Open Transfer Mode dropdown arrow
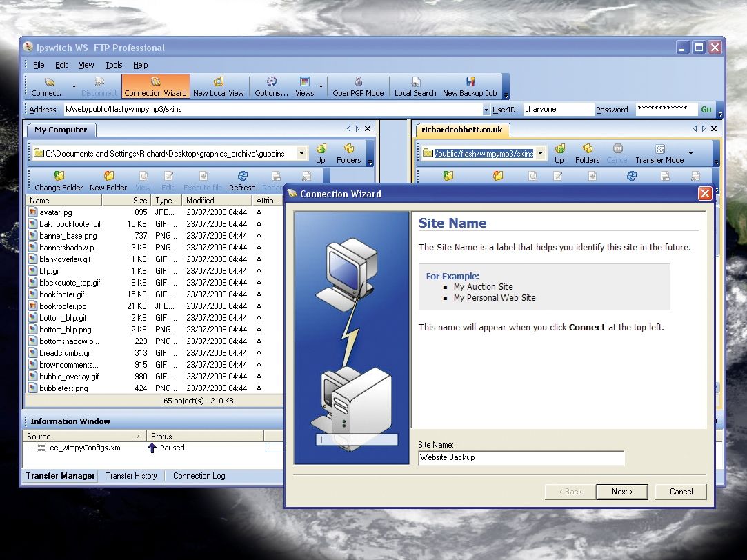Image resolution: width=747 pixels, height=560 pixels. 690,153
